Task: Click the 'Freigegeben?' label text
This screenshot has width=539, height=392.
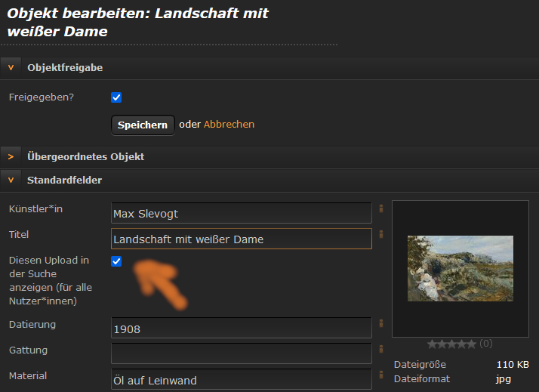Action: (x=42, y=97)
